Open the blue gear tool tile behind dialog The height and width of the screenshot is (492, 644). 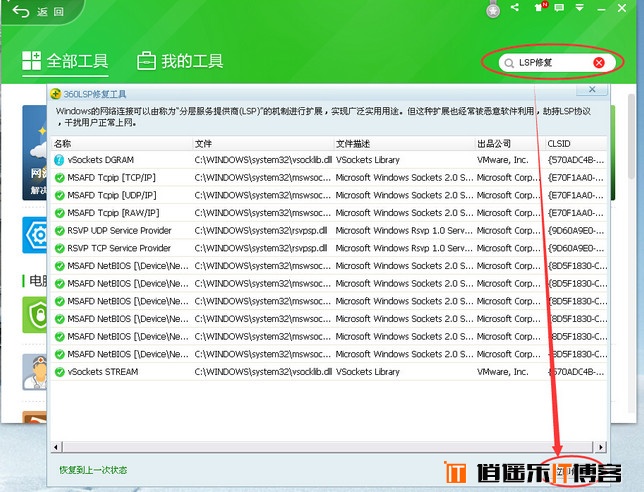coord(34,235)
